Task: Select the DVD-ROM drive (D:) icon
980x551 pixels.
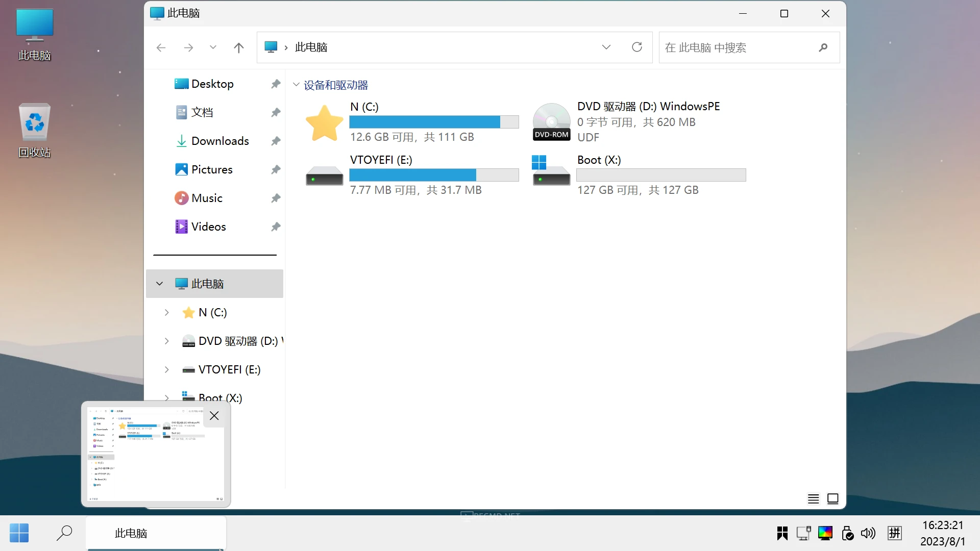Action: click(551, 122)
